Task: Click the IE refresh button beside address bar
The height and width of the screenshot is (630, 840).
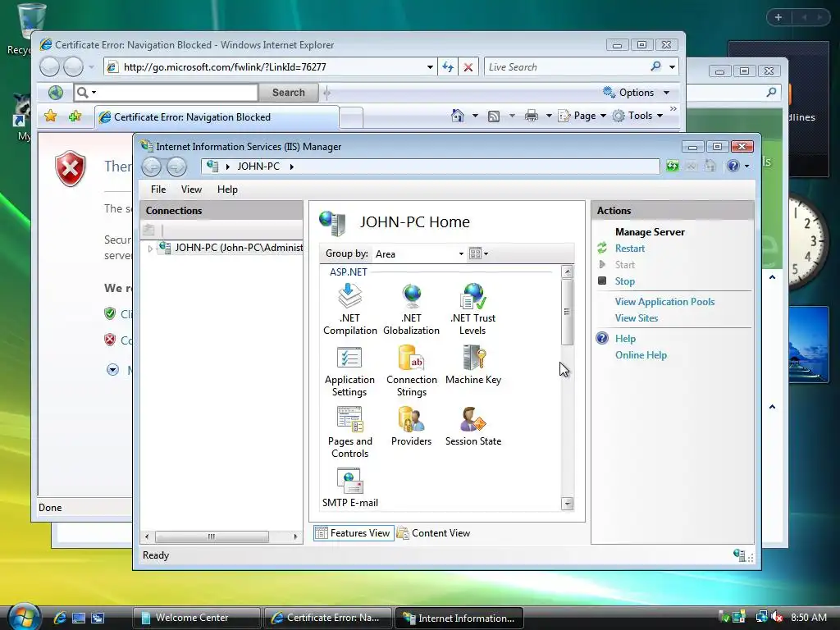Action: [448, 67]
